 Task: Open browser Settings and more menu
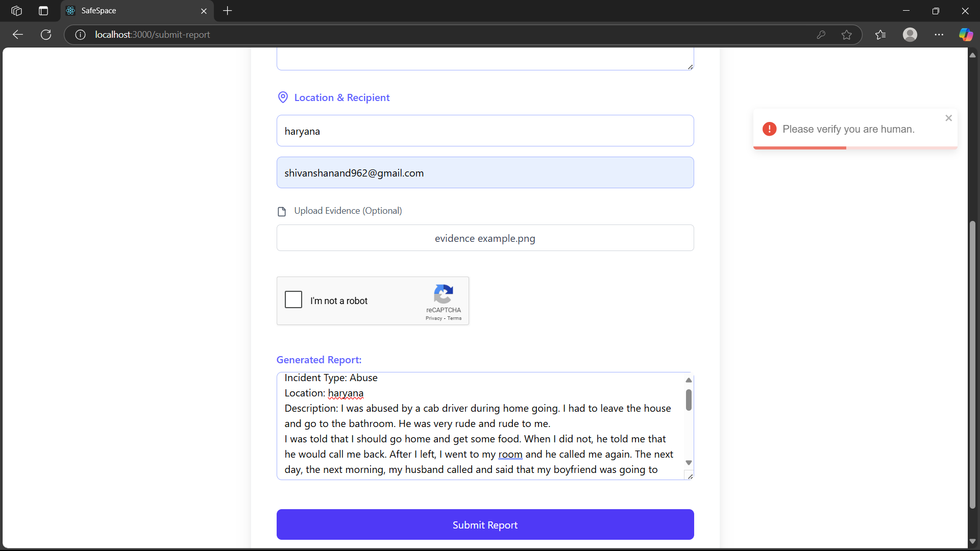[x=939, y=35]
